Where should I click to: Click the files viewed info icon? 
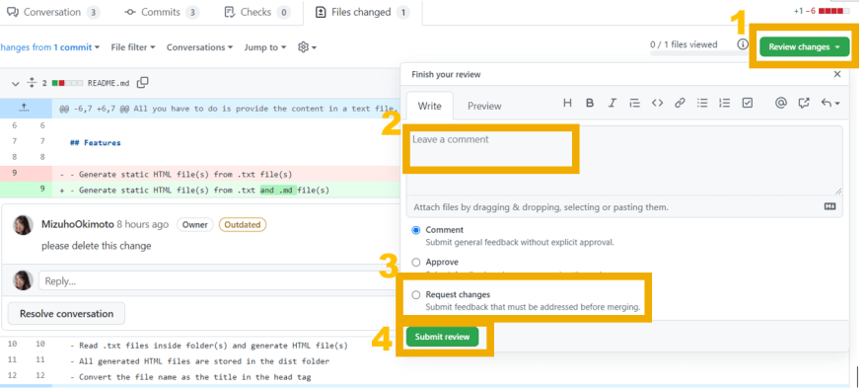pyautogui.click(x=743, y=44)
